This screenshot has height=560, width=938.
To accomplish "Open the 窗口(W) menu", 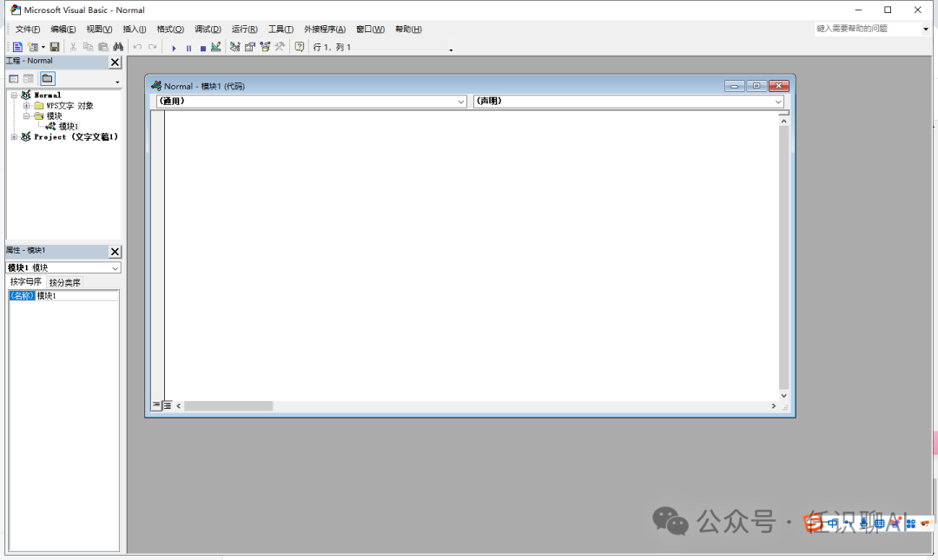I will [x=370, y=30].
